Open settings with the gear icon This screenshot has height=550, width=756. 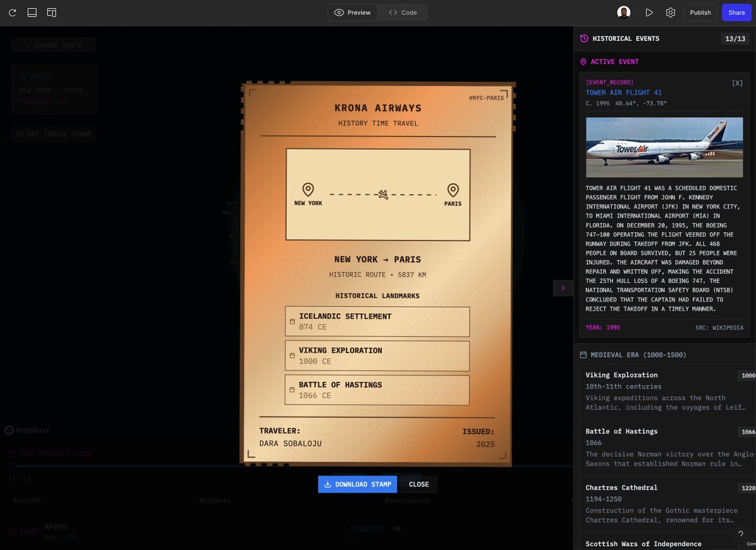click(670, 13)
